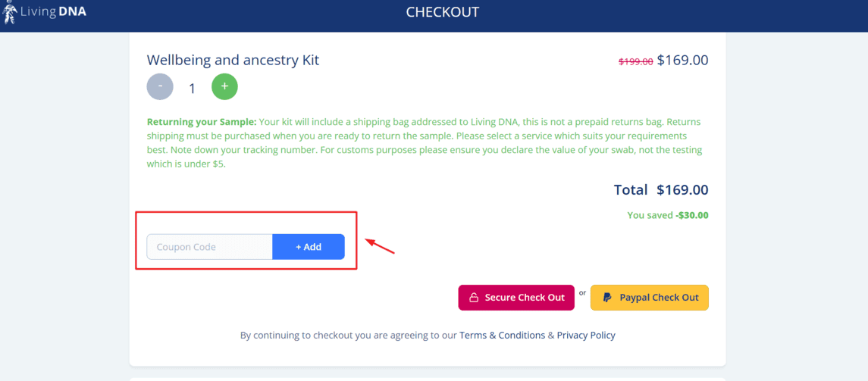Click the $169.00 item price
Viewport: 868px width, 381px height.
682,61
